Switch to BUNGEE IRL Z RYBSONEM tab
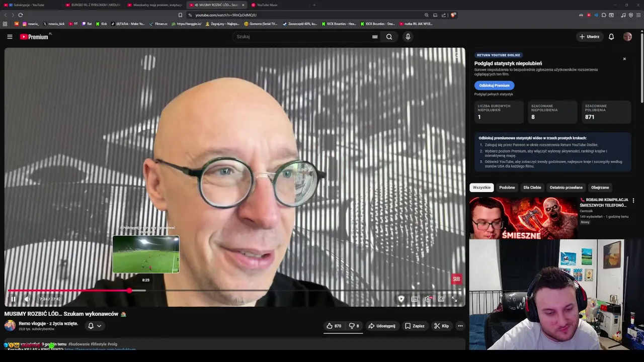The height and width of the screenshot is (362, 644). tap(93, 5)
